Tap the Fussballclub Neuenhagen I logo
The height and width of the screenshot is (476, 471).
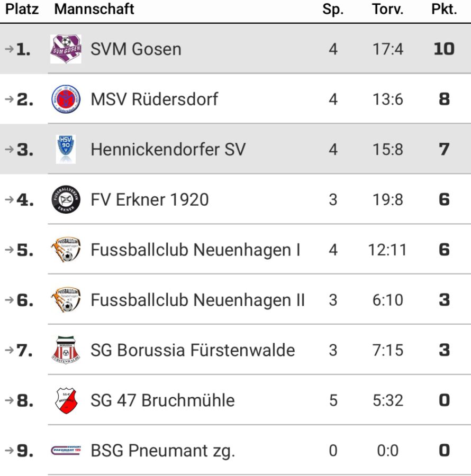point(66,250)
